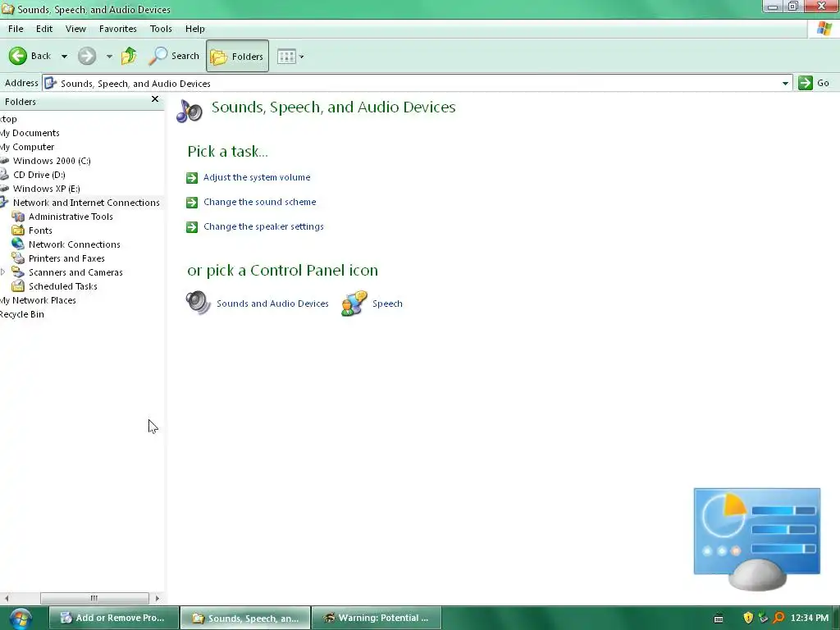The height and width of the screenshot is (630, 840).
Task: Switch to Add or Remove Programs taskbar item
Action: tap(113, 618)
